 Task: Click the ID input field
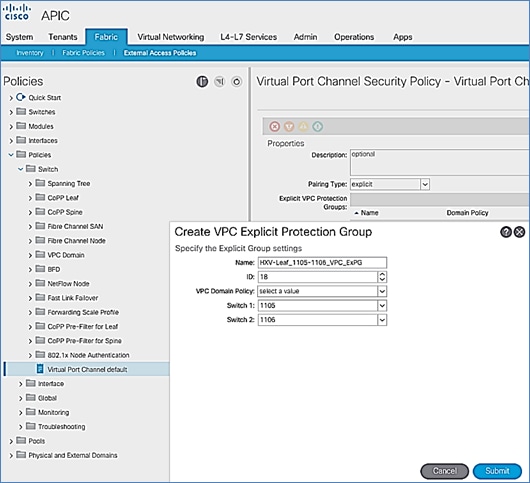[318, 277]
